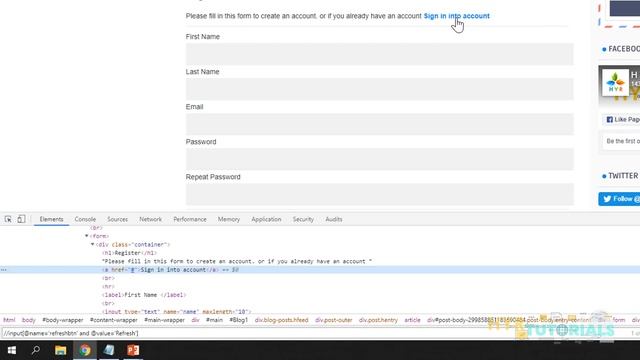Switch to Chrome in the taskbar
640x360 pixels.
85,350
